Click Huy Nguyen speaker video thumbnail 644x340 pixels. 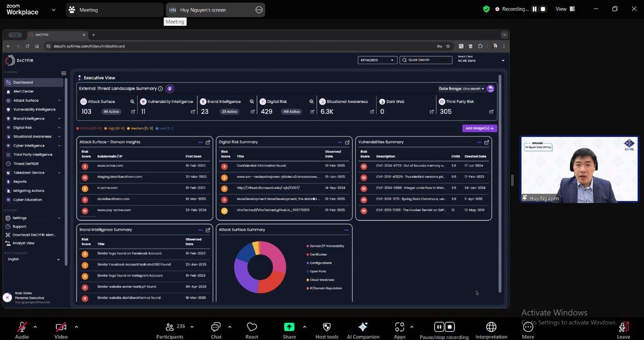pyautogui.click(x=579, y=169)
